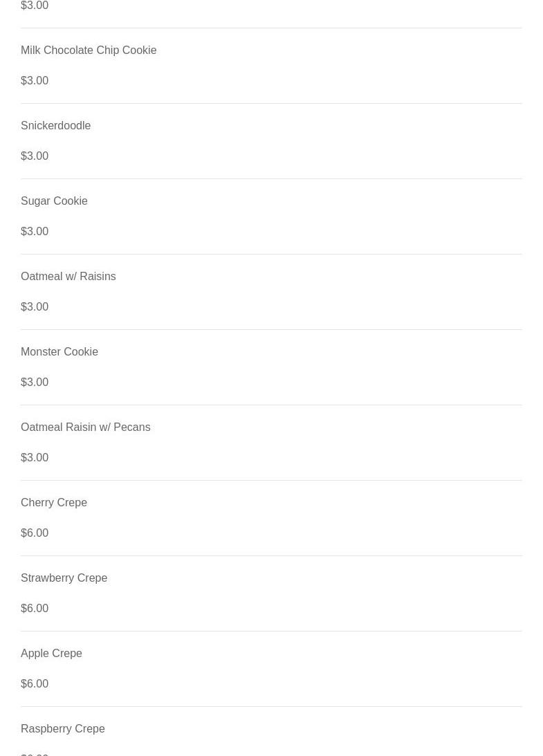The image size is (543, 756).
Task: Click the $6.00 price under Cherry Crepe
Action: pos(35,533)
